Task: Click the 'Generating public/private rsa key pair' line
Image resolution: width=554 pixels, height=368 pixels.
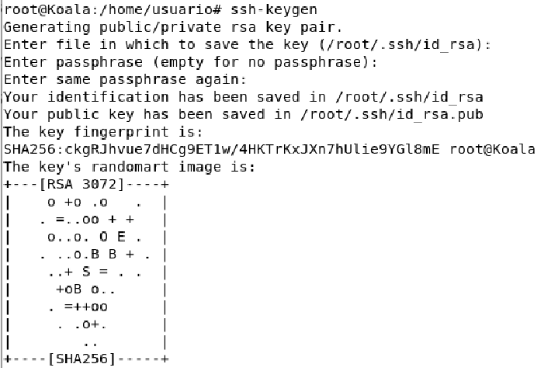Action: click(x=173, y=27)
